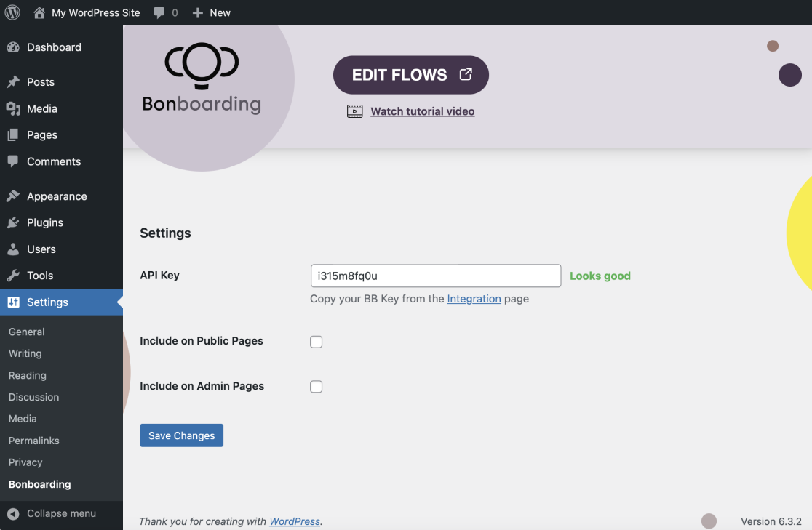The width and height of the screenshot is (812, 530).
Task: Open the Watch tutorial video link
Action: click(422, 111)
